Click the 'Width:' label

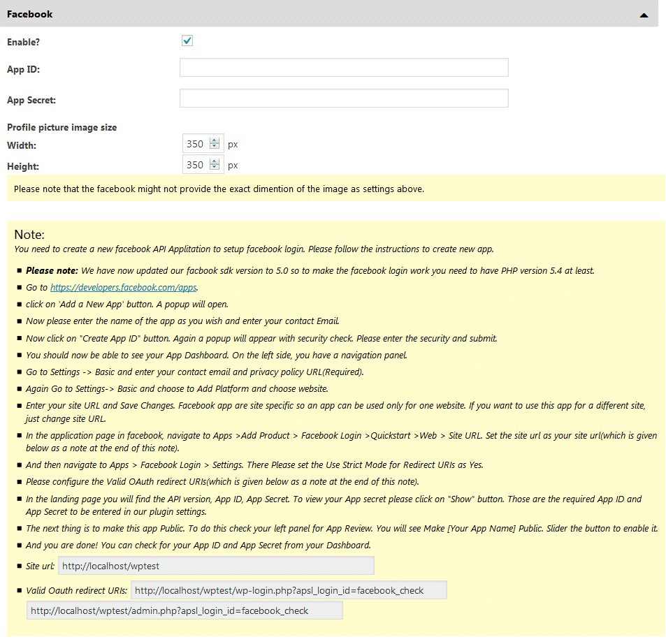(22, 145)
